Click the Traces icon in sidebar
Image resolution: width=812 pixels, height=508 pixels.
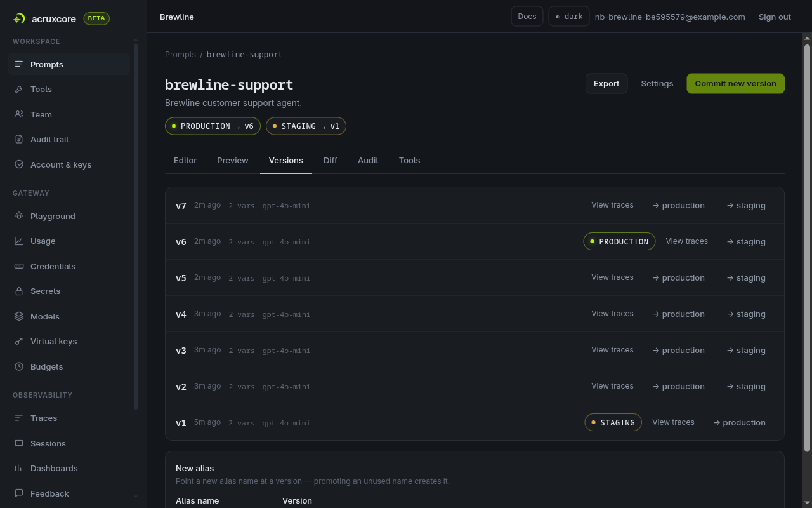[x=19, y=418]
